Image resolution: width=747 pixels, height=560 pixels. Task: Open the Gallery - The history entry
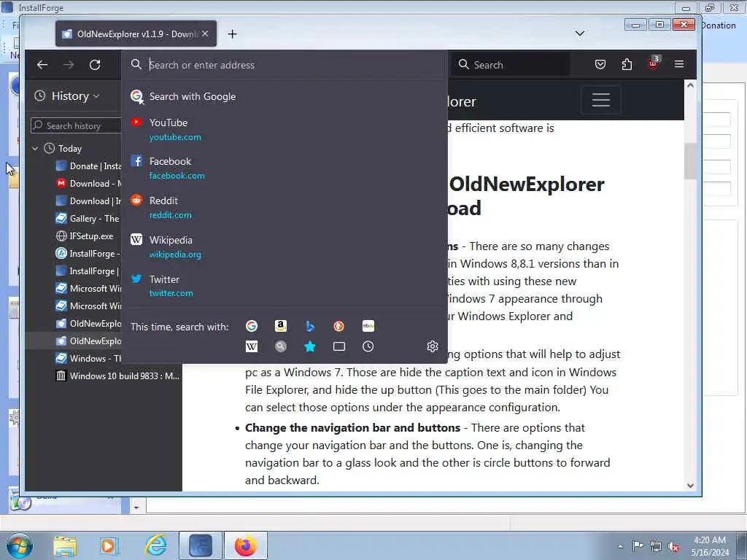point(88,218)
